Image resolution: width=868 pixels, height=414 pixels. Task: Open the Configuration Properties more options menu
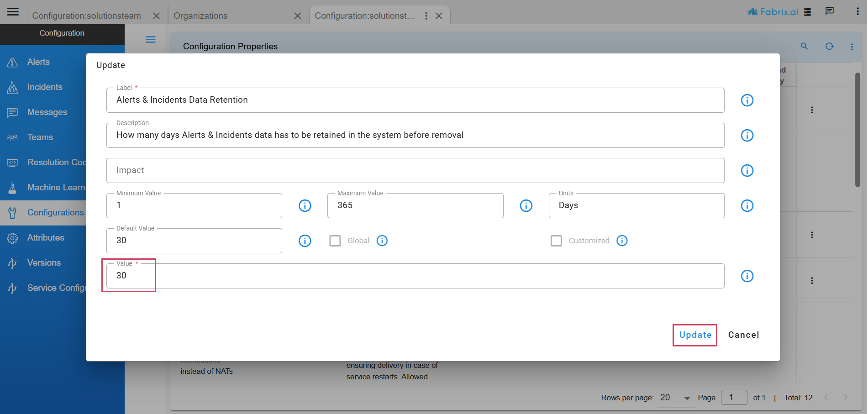852,47
